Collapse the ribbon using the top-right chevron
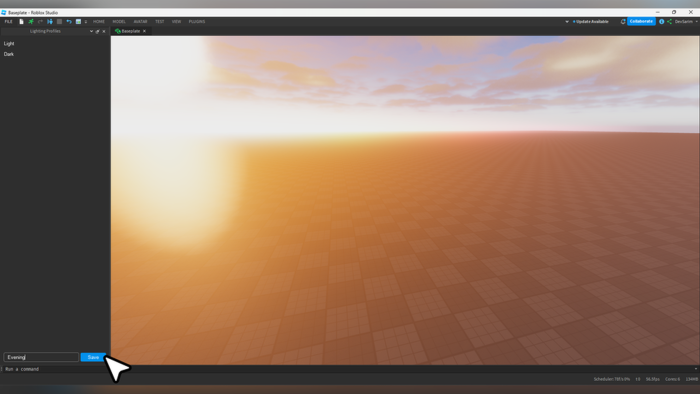700x394 pixels. 567,21
